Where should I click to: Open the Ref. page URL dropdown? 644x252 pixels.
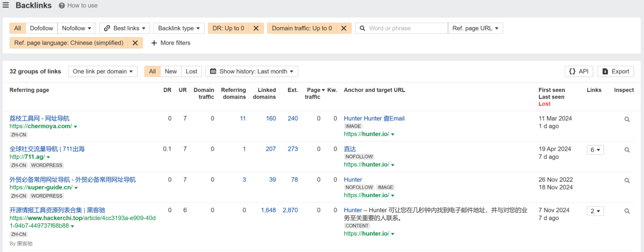[475, 28]
